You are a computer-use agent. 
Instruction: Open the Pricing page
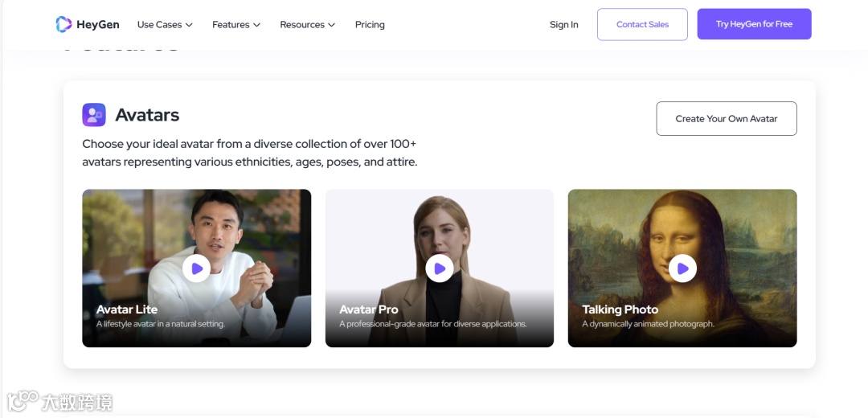(370, 24)
